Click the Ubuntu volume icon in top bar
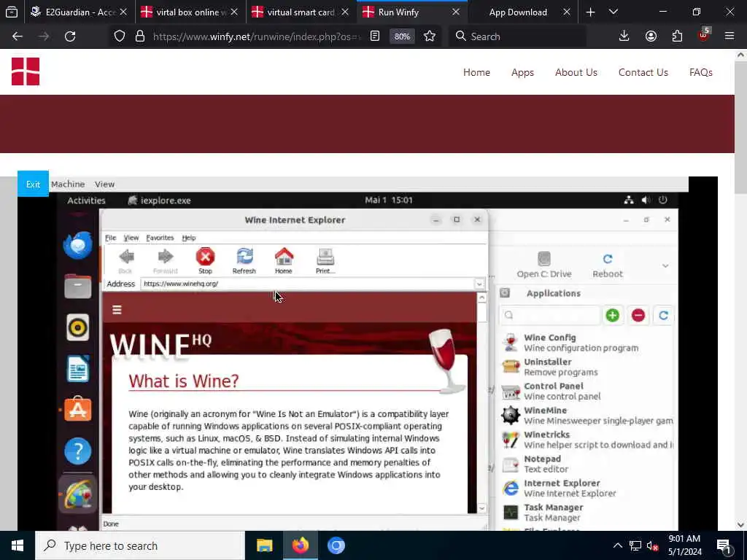 click(x=646, y=200)
